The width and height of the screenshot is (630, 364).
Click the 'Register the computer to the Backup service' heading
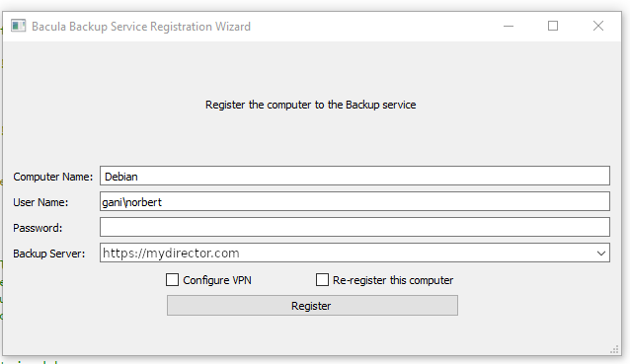tap(311, 105)
